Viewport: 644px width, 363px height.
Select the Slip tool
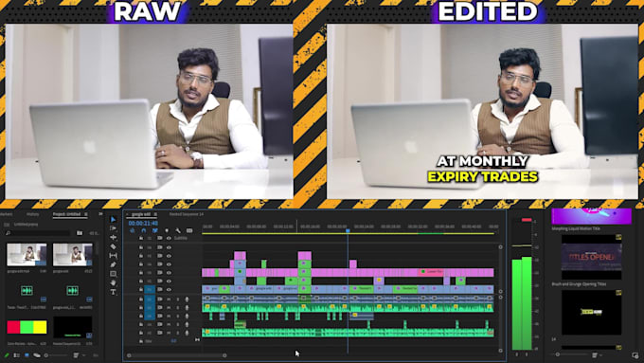tap(114, 256)
